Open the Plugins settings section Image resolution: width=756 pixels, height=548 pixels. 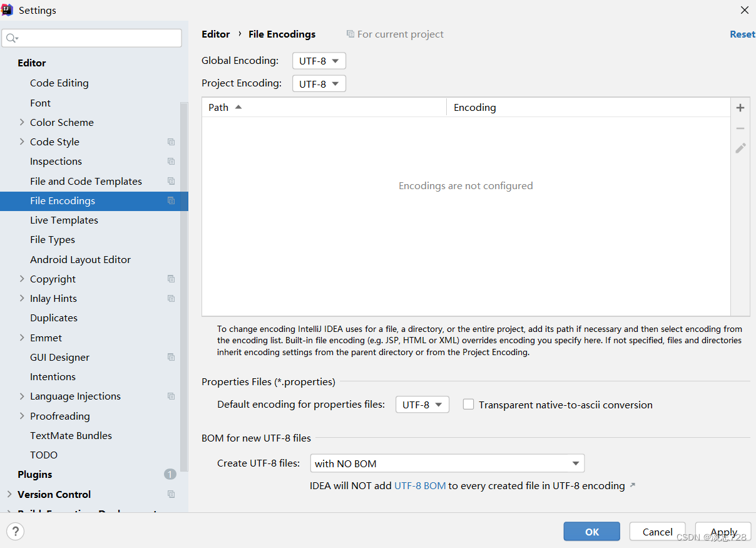coord(35,474)
